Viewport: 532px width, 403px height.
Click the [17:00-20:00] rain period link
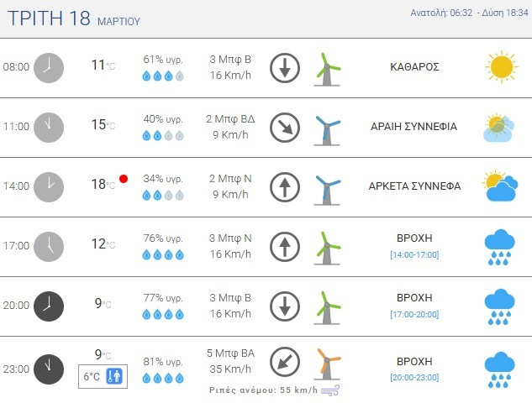pos(414,314)
